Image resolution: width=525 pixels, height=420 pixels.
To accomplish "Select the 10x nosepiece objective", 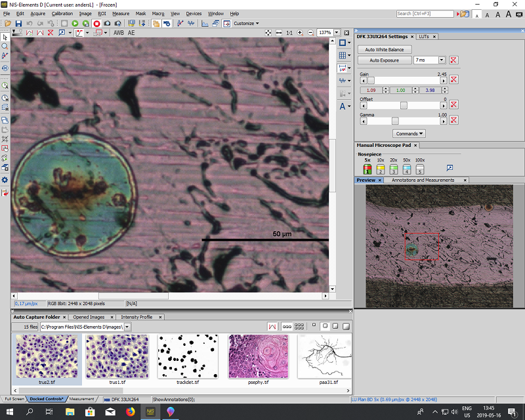I will tap(381, 169).
